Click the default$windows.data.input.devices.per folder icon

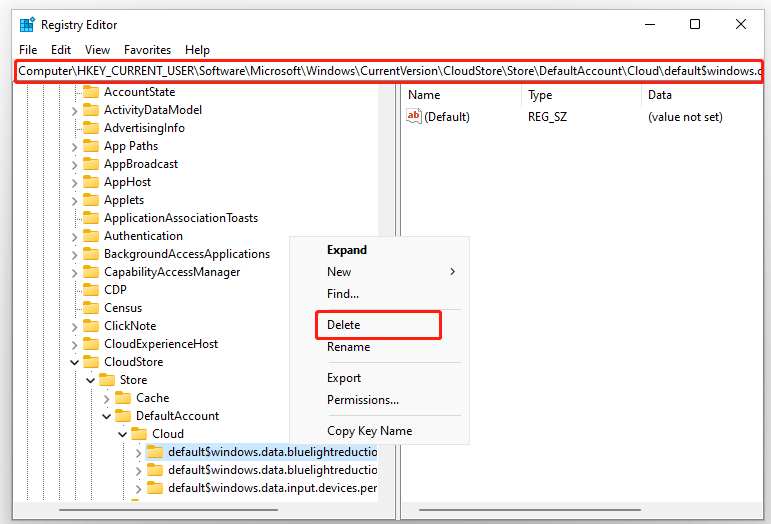[155, 488]
